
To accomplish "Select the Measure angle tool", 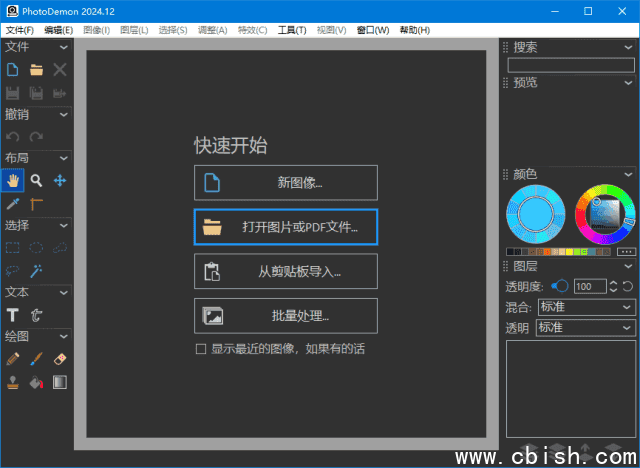I will pyautogui.click(x=36, y=204).
